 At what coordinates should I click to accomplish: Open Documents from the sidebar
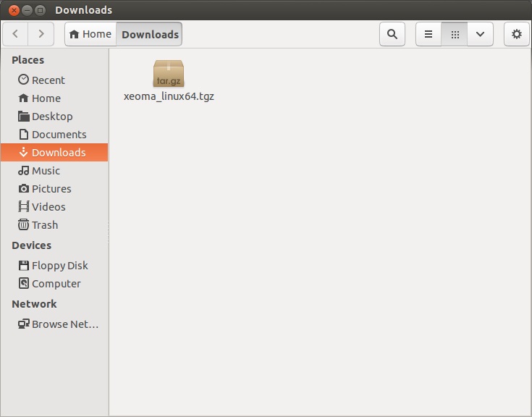58,135
